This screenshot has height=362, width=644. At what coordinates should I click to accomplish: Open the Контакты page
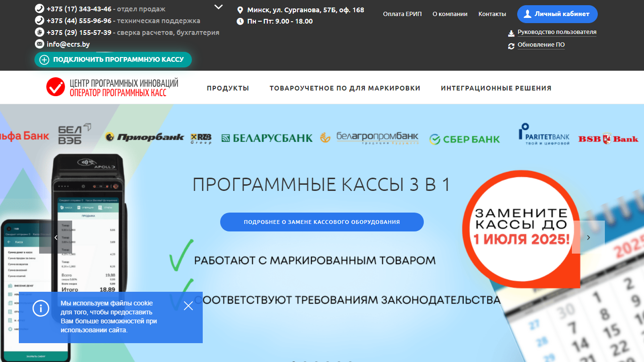point(492,14)
